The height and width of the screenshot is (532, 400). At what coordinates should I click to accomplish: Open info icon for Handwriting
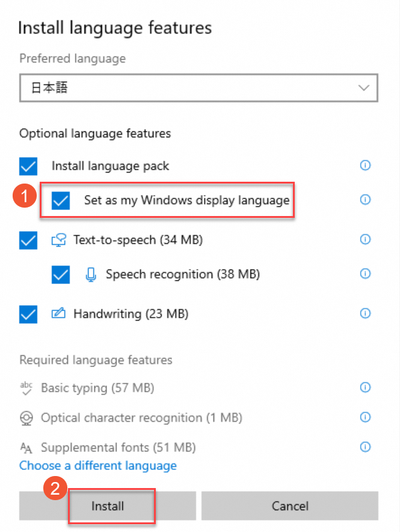(x=365, y=313)
